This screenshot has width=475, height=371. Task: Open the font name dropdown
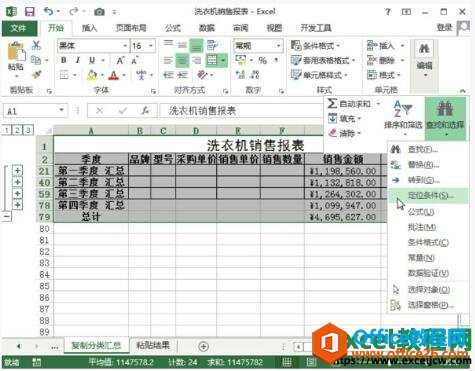pos(125,46)
